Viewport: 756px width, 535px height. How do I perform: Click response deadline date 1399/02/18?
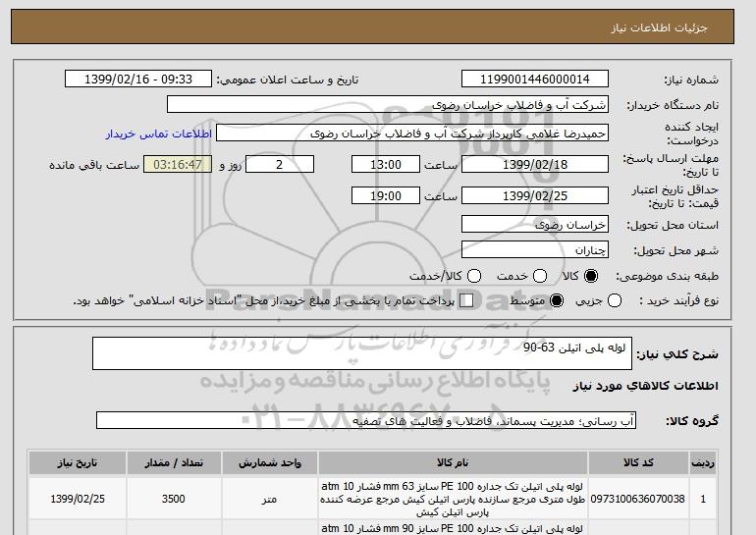[x=535, y=164]
